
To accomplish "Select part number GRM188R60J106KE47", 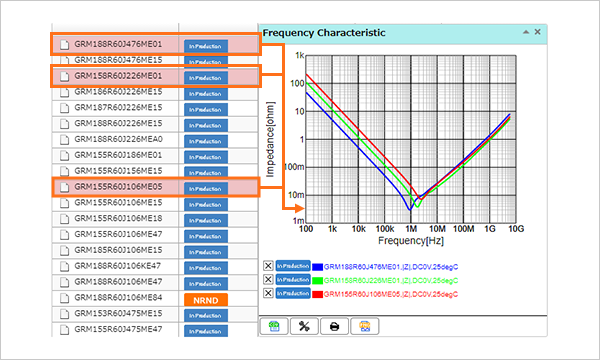I will pyautogui.click(x=117, y=266).
